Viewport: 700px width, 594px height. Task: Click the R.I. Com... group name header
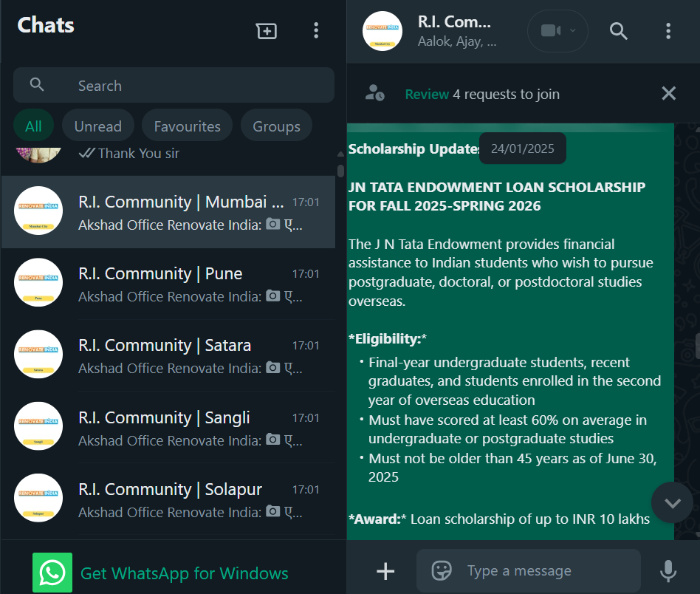point(454,22)
